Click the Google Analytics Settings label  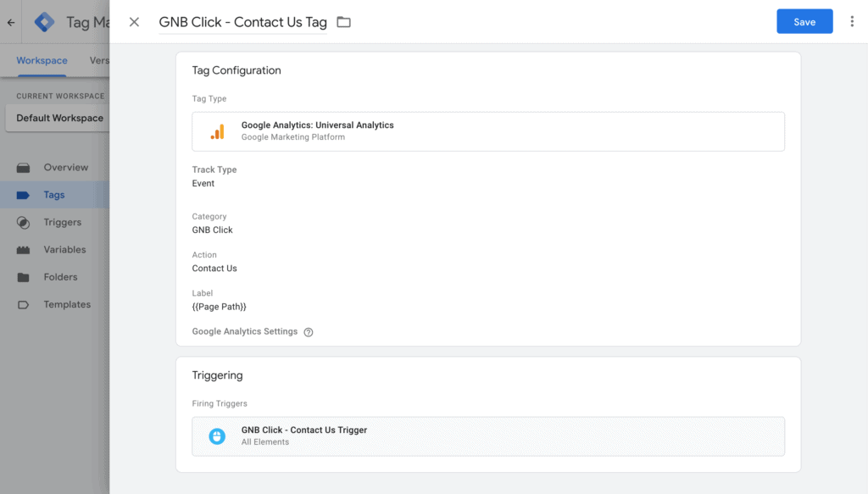point(245,331)
